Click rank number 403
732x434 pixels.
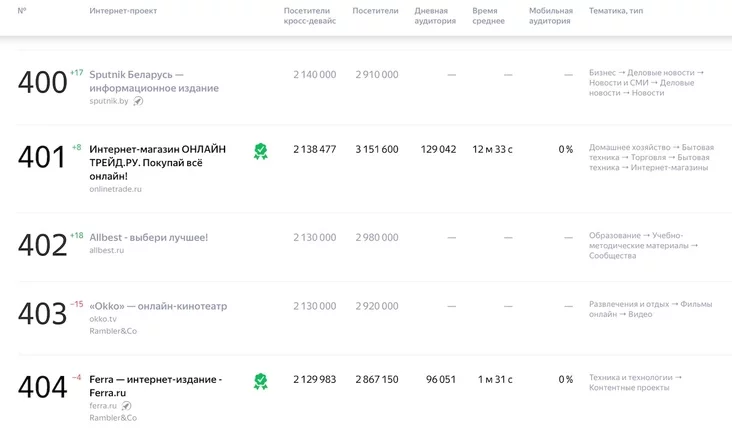pyautogui.click(x=42, y=314)
